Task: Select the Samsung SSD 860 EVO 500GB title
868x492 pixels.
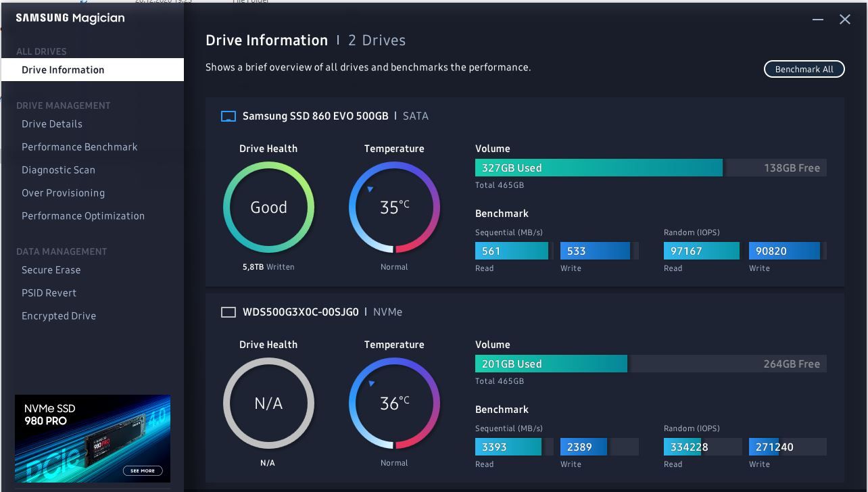Action: (x=316, y=116)
